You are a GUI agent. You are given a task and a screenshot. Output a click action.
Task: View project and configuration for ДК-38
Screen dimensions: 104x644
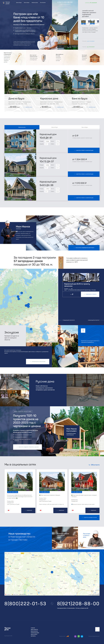pos(84,198)
